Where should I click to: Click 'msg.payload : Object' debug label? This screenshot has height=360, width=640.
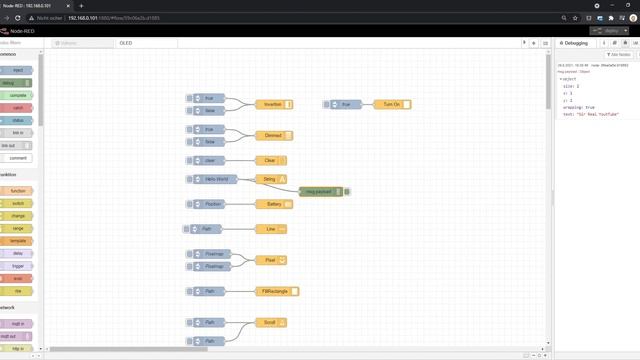(573, 71)
